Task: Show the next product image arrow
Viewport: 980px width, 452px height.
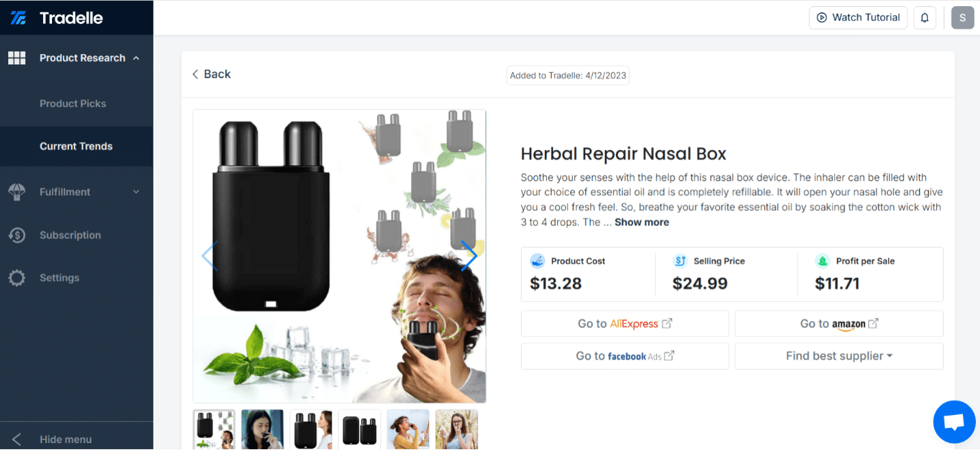Action: coord(469,255)
